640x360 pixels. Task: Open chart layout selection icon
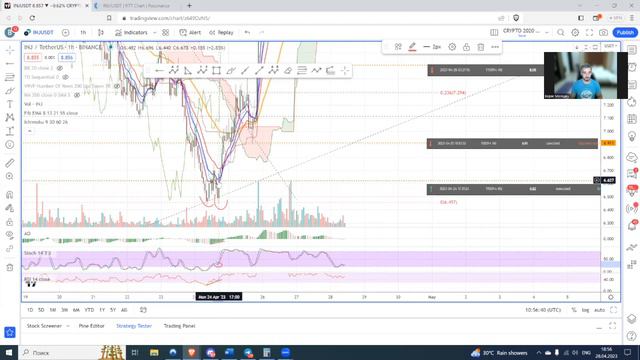(494, 32)
